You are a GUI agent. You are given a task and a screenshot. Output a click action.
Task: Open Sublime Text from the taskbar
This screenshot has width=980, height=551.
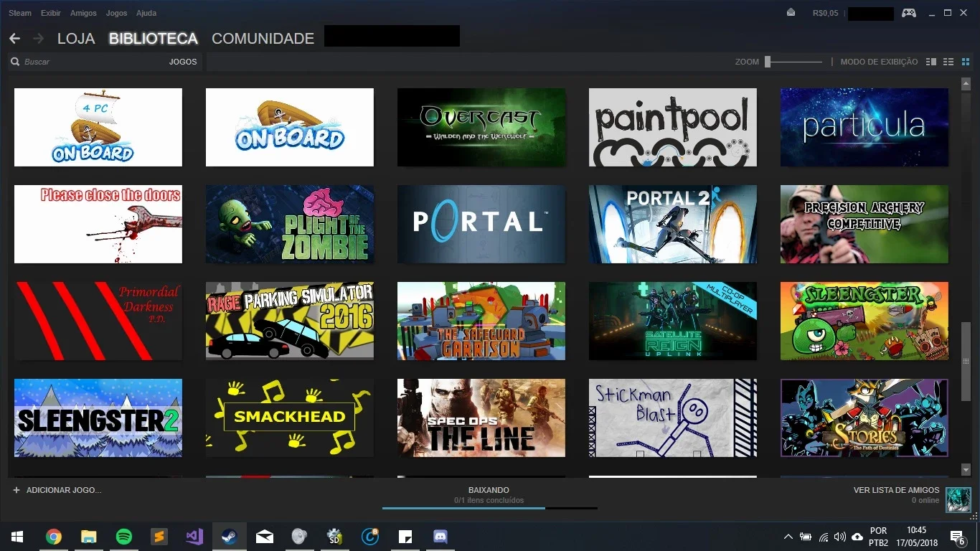pos(159,537)
